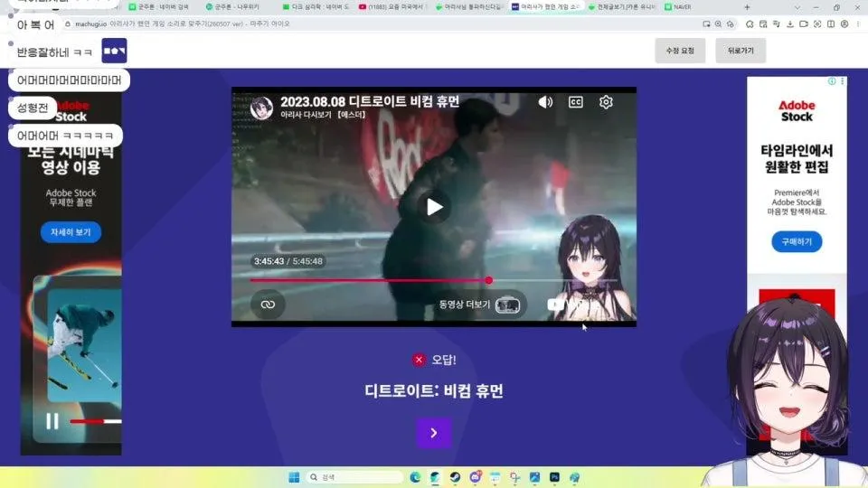
Task: Click the 수정 요청 button
Action: 680,51
